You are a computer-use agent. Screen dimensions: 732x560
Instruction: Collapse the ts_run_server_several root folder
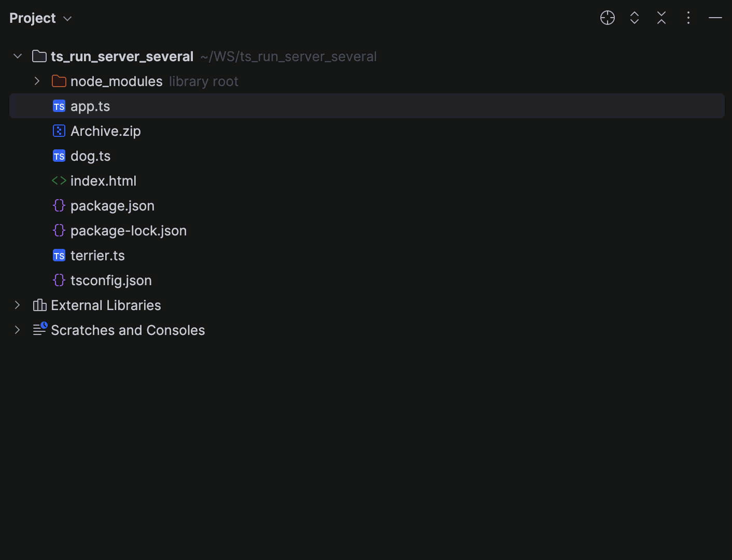coord(17,56)
